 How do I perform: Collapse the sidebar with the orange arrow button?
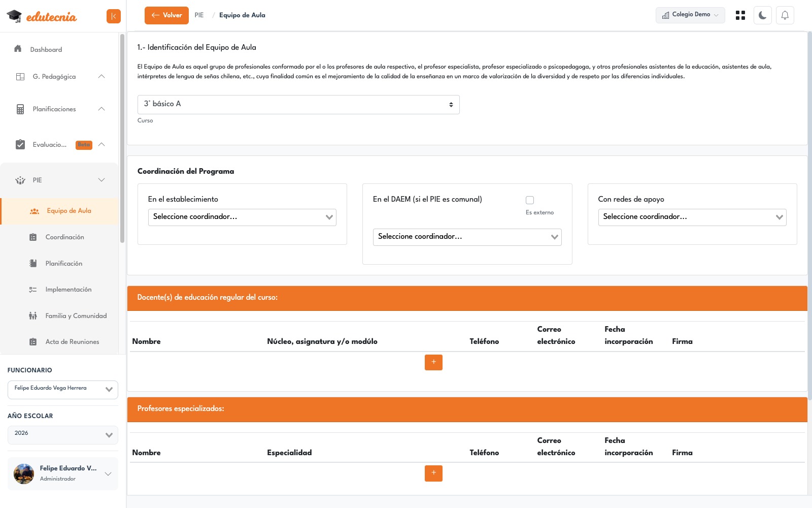point(114,16)
